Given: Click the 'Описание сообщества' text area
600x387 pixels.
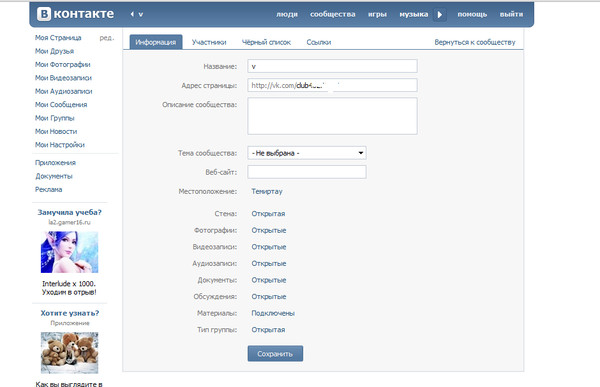Looking at the screenshot, I should click(x=332, y=116).
